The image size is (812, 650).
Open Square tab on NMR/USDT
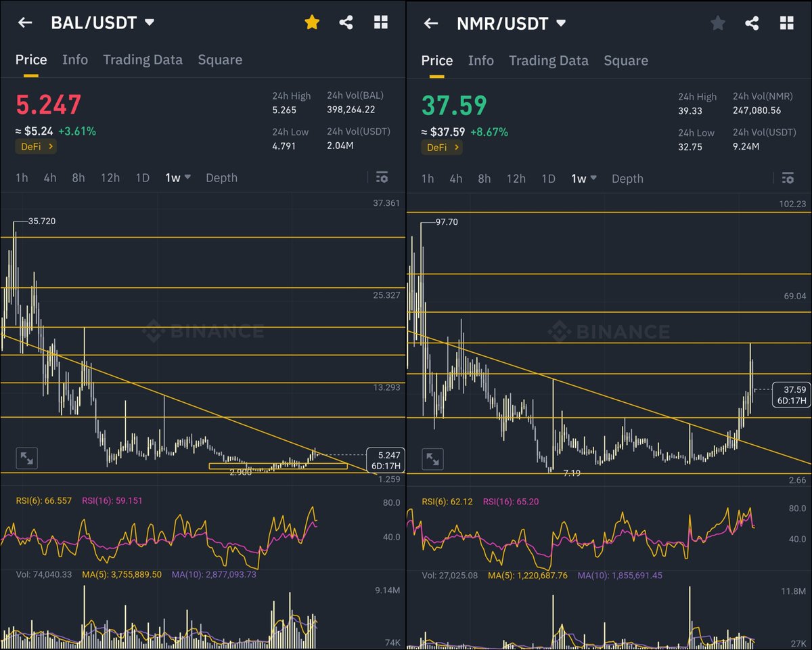(626, 61)
